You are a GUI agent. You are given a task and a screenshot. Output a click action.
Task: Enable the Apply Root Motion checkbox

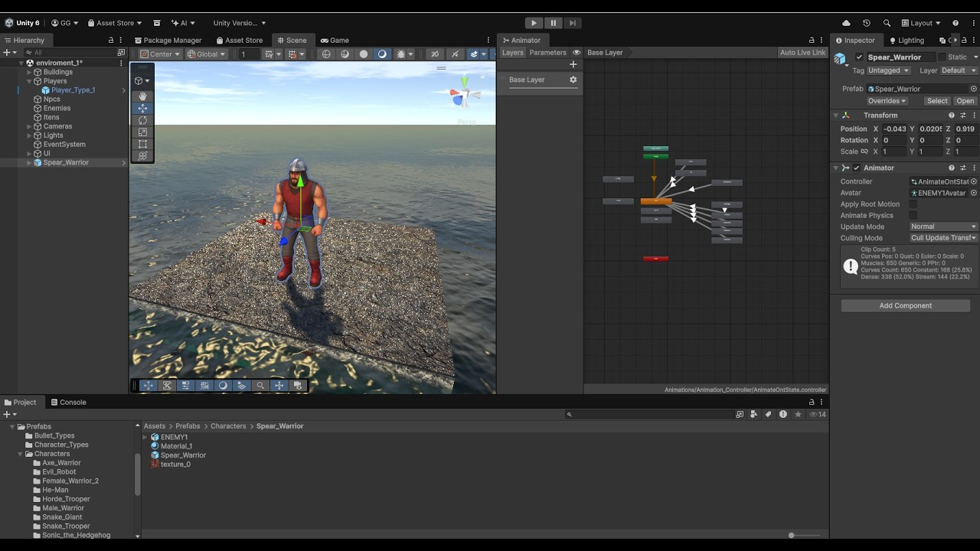[x=913, y=204]
